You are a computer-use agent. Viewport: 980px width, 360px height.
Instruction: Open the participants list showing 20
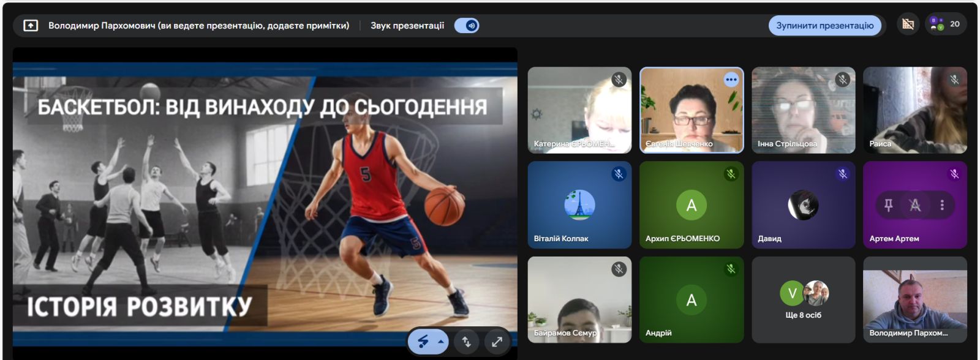946,24
